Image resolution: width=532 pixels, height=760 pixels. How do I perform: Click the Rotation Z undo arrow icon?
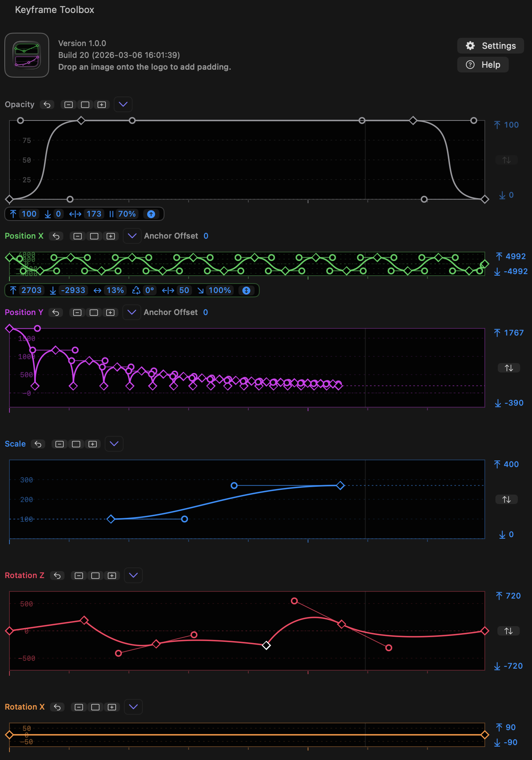click(57, 576)
